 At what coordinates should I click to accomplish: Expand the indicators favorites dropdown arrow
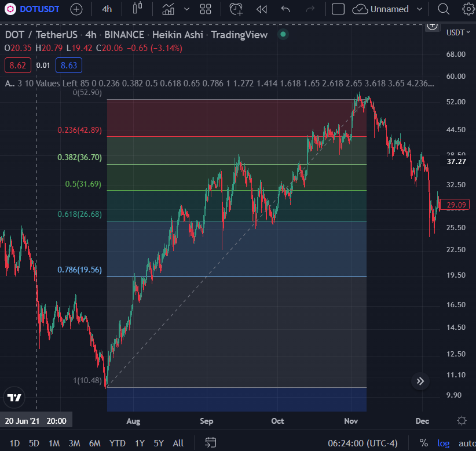[186, 9]
